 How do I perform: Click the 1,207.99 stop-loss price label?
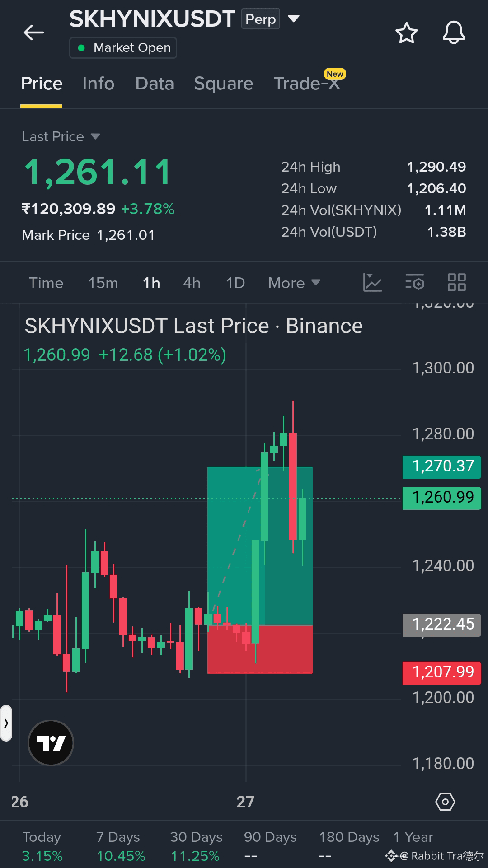pyautogui.click(x=442, y=672)
